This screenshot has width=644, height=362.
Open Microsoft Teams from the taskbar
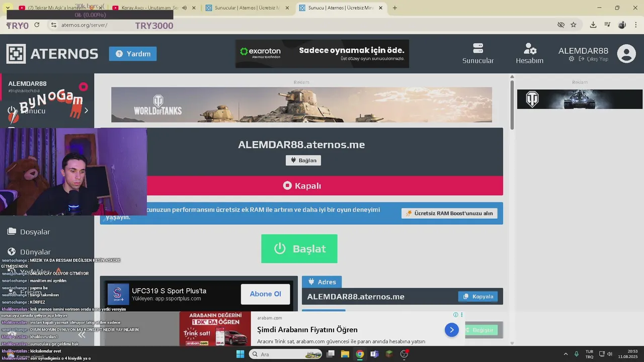(374, 354)
